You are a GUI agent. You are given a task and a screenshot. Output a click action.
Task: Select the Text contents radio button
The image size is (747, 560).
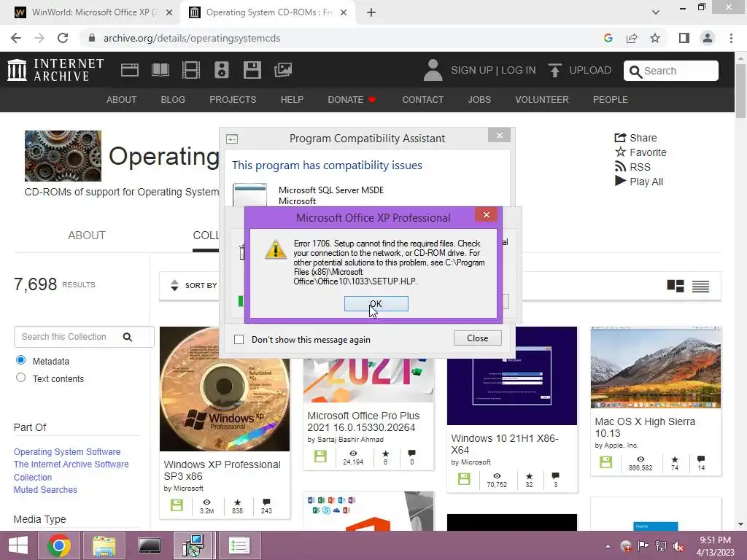pyautogui.click(x=20, y=378)
